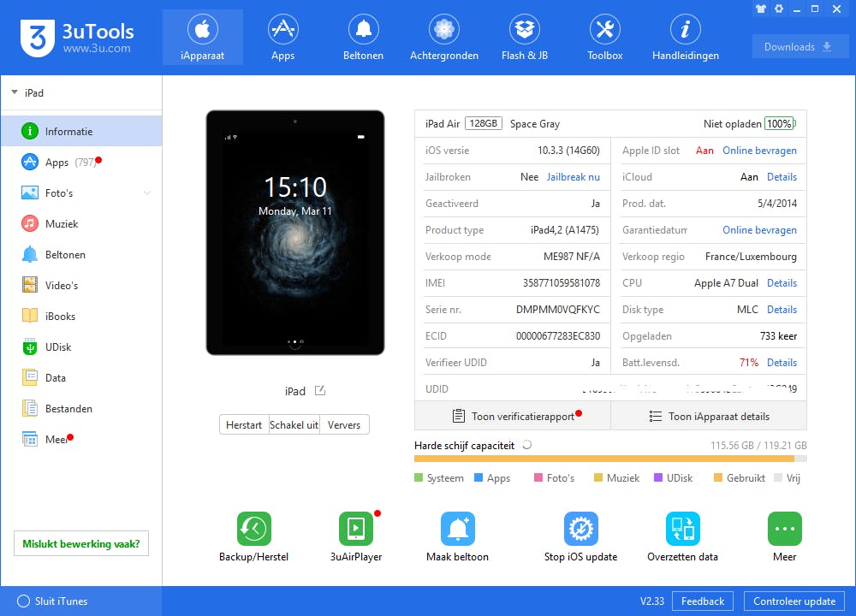Open 3uTools settings via the gear icon
Viewport: 856px width, 616px height.
pyautogui.click(x=779, y=9)
